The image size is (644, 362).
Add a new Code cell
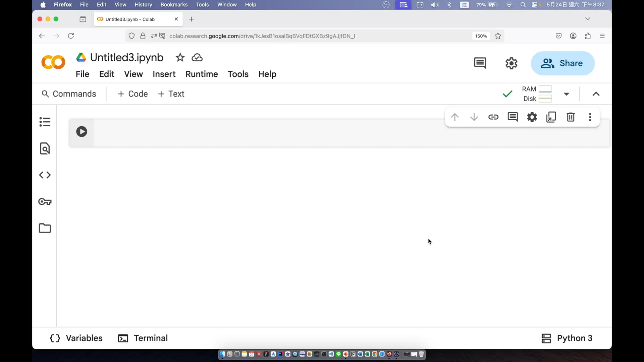point(133,94)
